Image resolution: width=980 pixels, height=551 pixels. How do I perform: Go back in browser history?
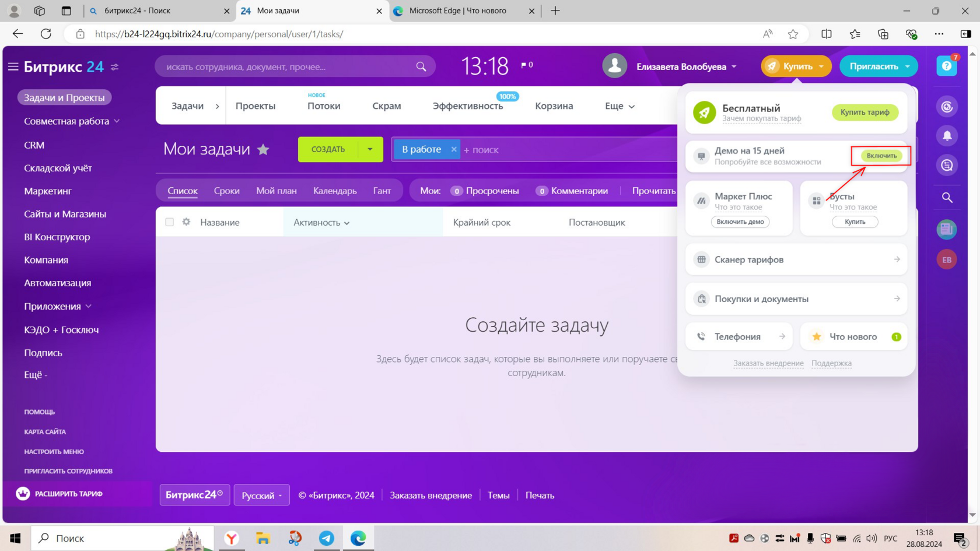coord(18,34)
